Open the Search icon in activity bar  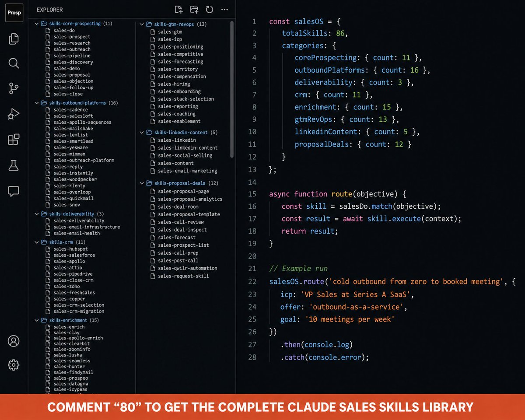pos(14,63)
